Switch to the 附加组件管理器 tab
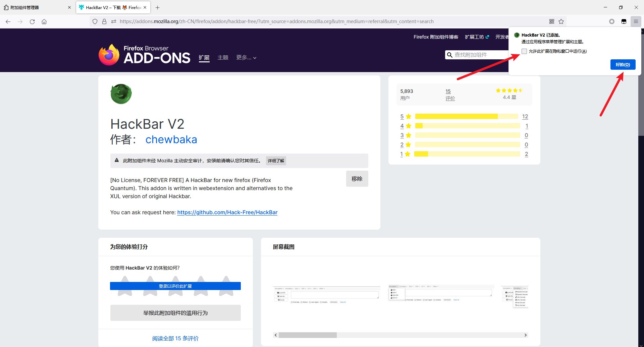The image size is (644, 347). [x=37, y=7]
